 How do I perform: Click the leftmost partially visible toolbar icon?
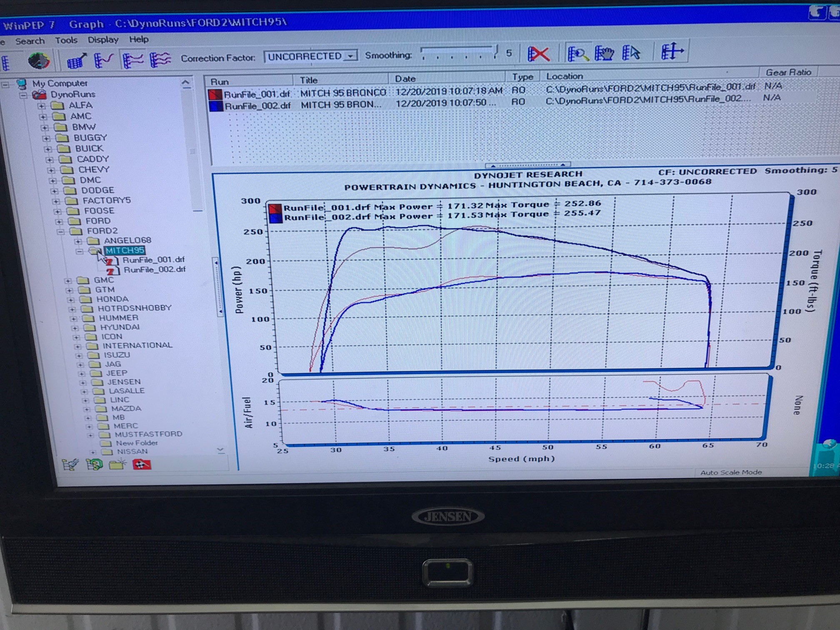(x=5, y=62)
